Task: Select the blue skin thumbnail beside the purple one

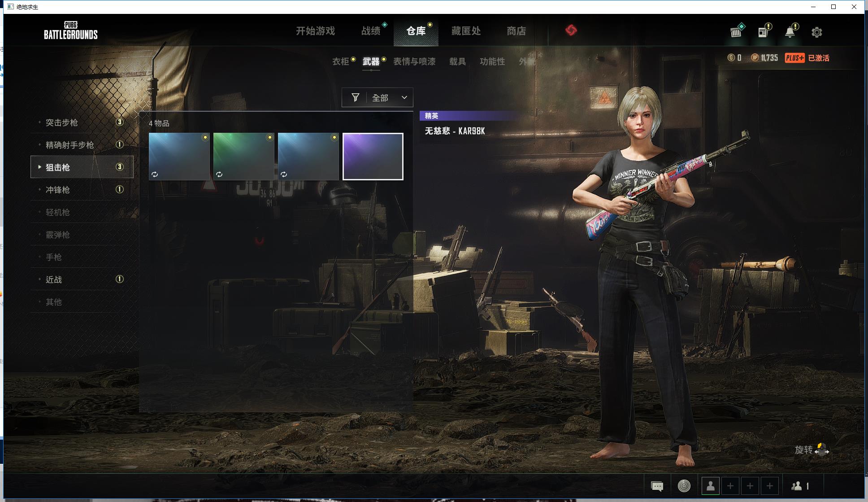Action: tap(308, 157)
